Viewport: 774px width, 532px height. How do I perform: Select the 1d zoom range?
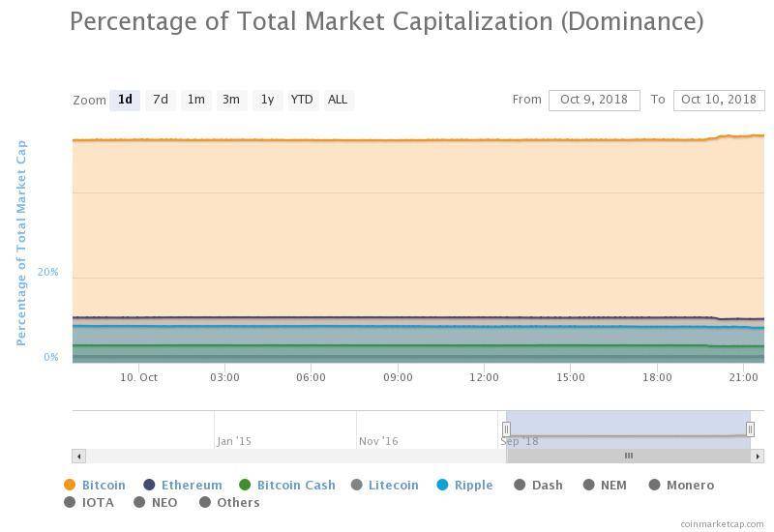[x=125, y=100]
